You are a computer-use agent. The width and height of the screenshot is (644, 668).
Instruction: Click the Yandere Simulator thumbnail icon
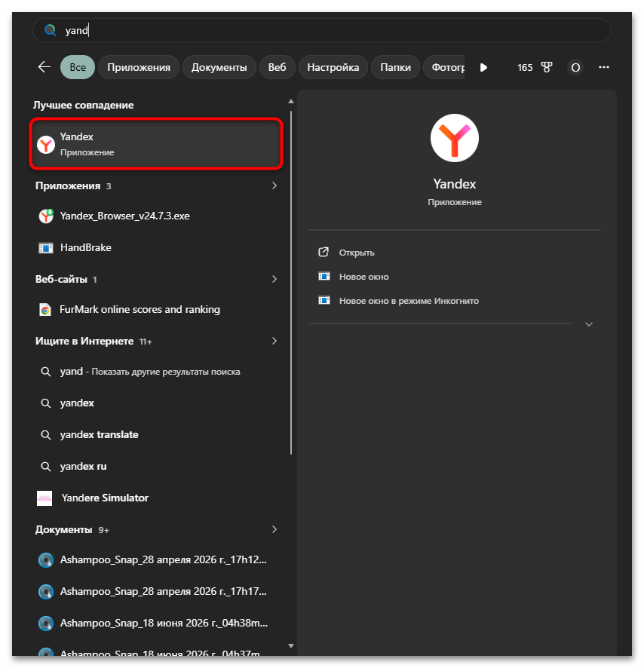click(44, 498)
